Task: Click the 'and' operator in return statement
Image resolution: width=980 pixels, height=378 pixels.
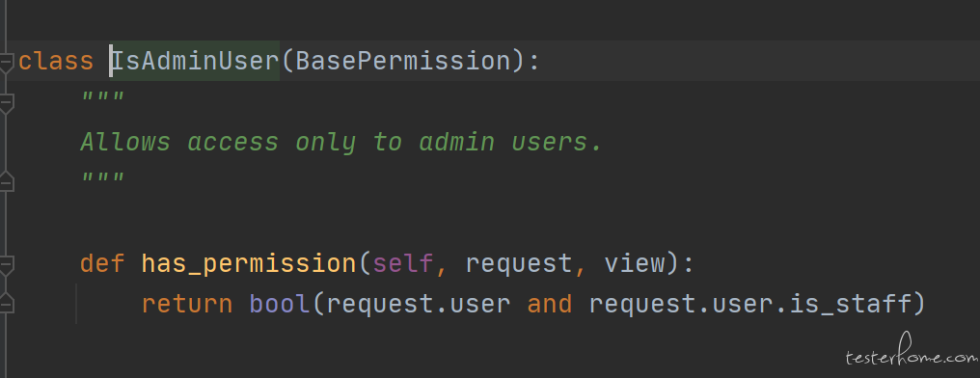Action: 550,305
